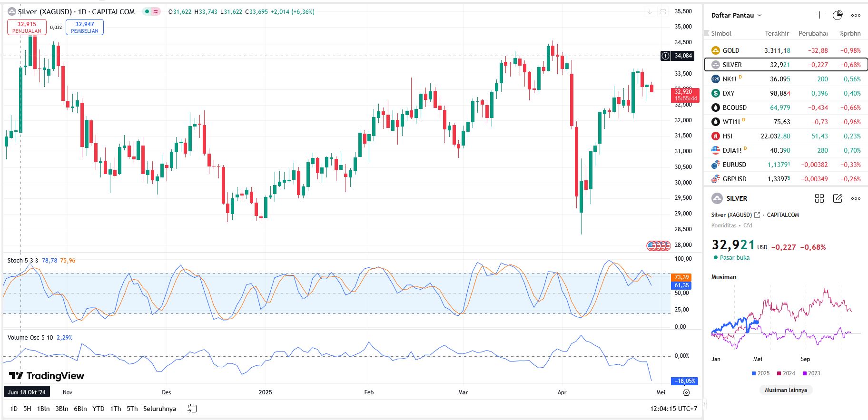Open the note edit icon for SILVER

click(x=838, y=198)
